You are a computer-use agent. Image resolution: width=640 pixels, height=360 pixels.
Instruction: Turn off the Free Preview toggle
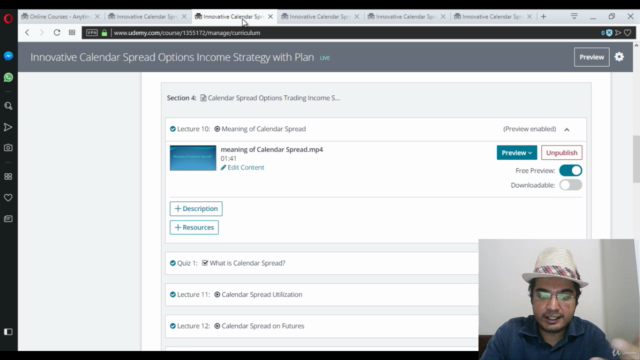pos(571,171)
